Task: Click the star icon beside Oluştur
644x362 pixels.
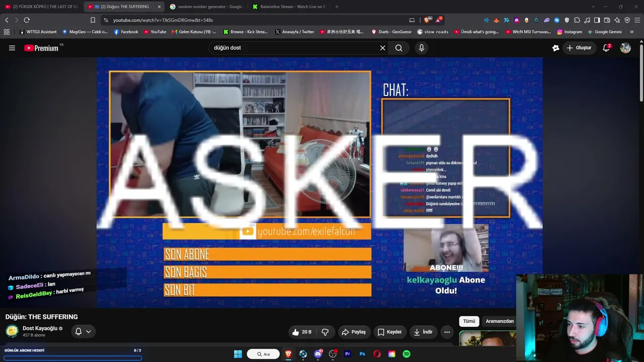Action: point(555,48)
